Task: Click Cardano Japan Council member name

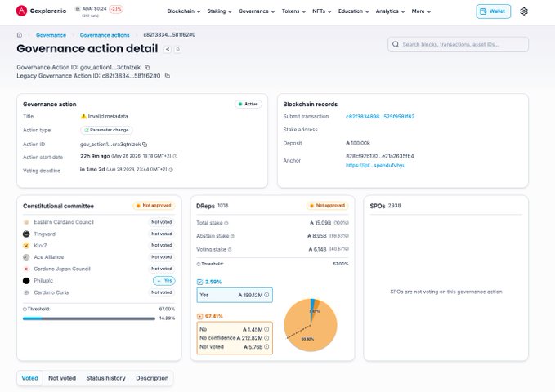Action: [62, 269]
